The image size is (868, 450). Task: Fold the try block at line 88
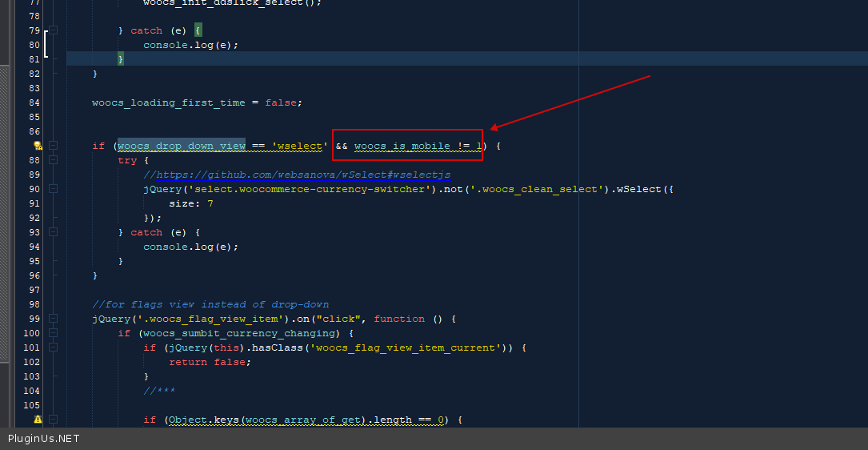(x=53, y=160)
